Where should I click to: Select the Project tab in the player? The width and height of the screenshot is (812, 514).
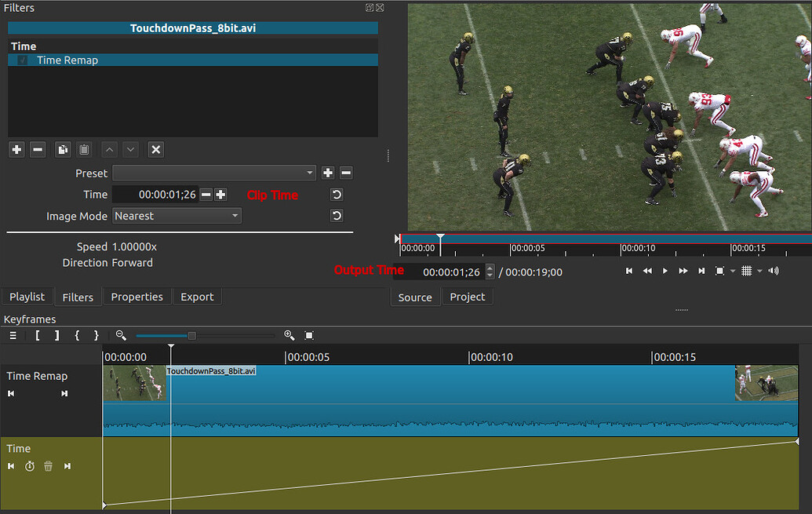(x=467, y=297)
